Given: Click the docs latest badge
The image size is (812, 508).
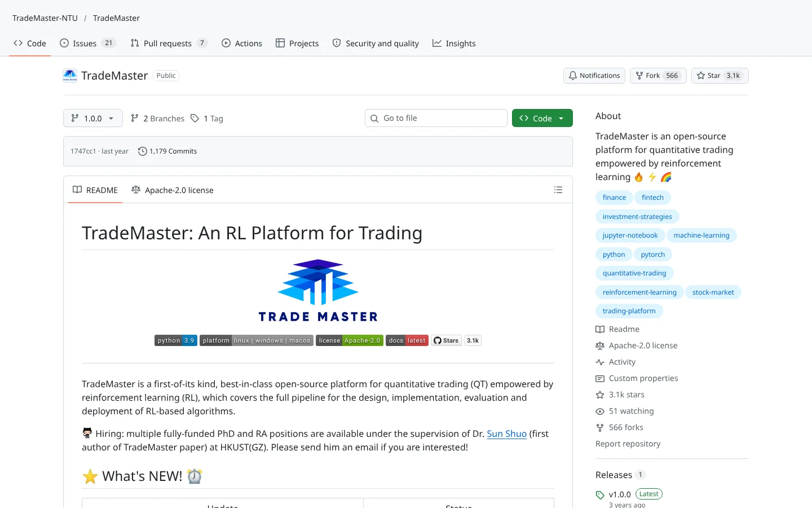Looking at the screenshot, I should tap(407, 340).
